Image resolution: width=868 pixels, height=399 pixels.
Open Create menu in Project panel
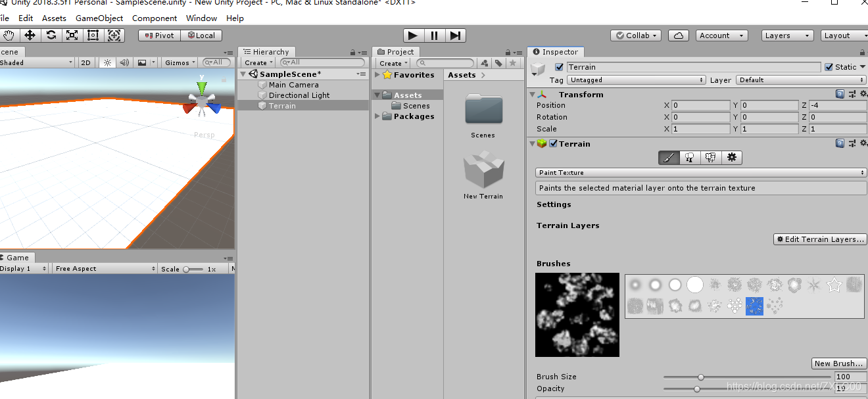(393, 63)
